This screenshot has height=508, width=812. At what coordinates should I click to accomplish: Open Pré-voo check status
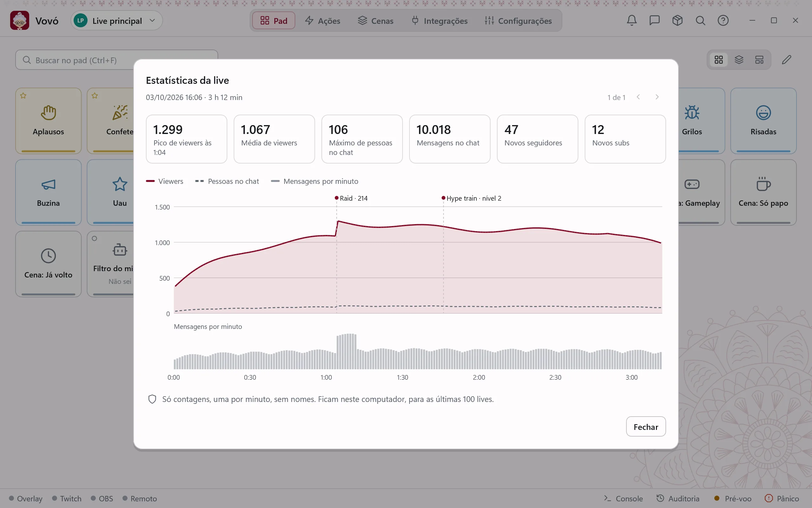732,498
